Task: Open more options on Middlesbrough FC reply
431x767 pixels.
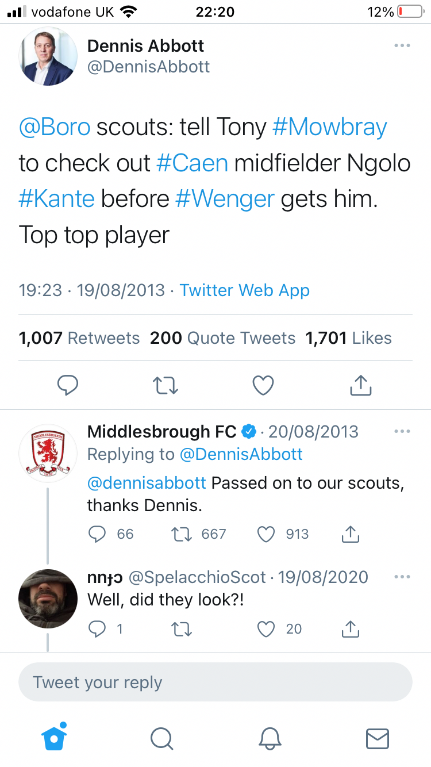Action: [402, 431]
